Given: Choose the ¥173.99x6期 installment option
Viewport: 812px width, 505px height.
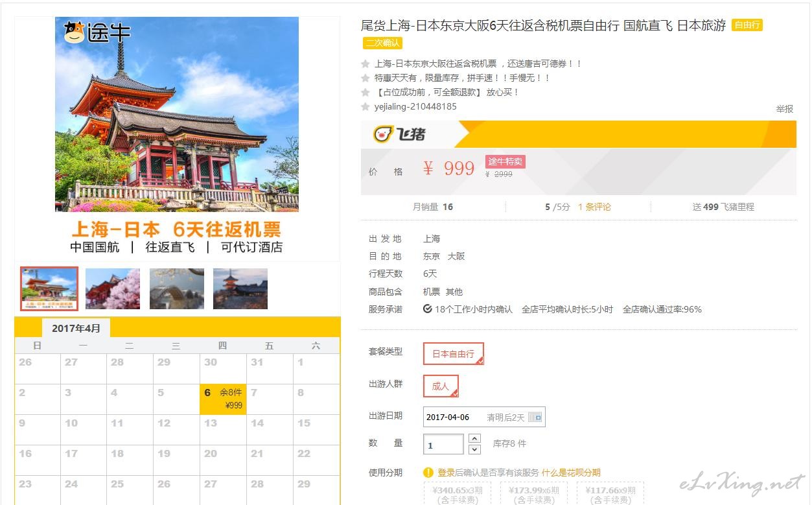Looking at the screenshot, I should [x=534, y=494].
